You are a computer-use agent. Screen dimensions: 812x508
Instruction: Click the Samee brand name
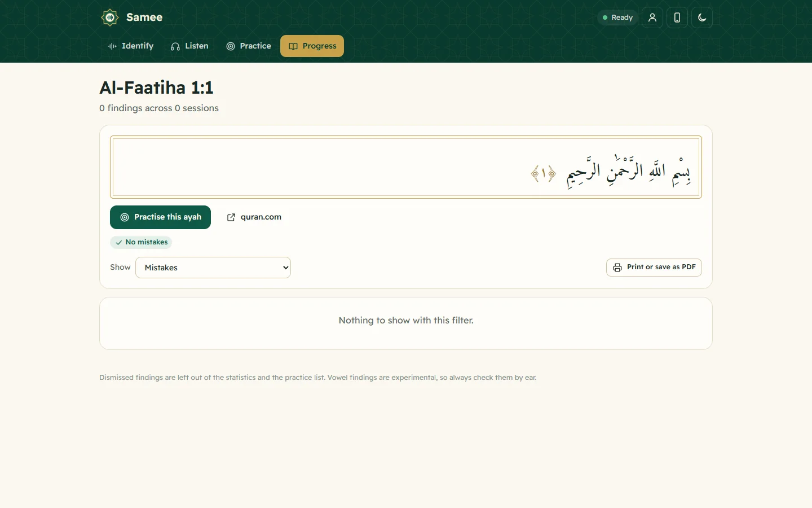pyautogui.click(x=144, y=17)
